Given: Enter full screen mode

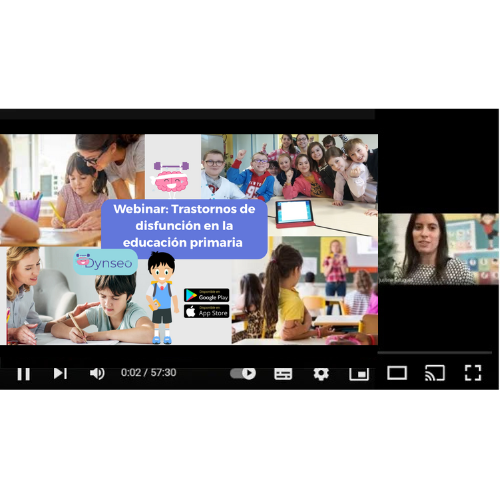Looking at the screenshot, I should tap(473, 373).
